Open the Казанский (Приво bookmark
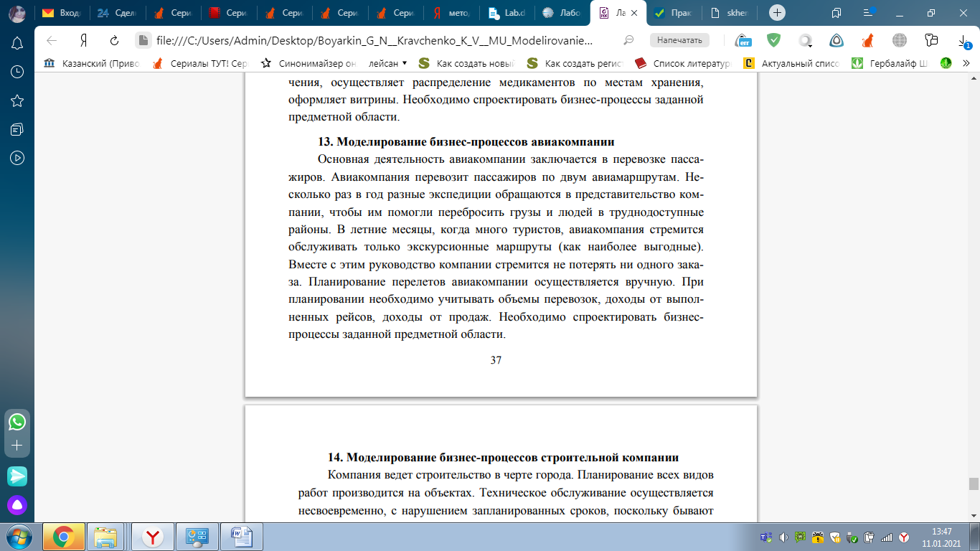The width and height of the screenshot is (980, 551). point(92,63)
